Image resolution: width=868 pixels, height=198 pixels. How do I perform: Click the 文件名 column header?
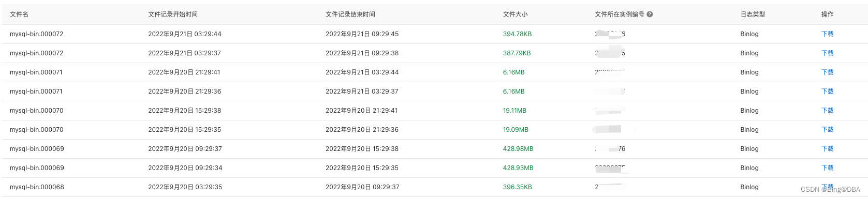pos(19,14)
